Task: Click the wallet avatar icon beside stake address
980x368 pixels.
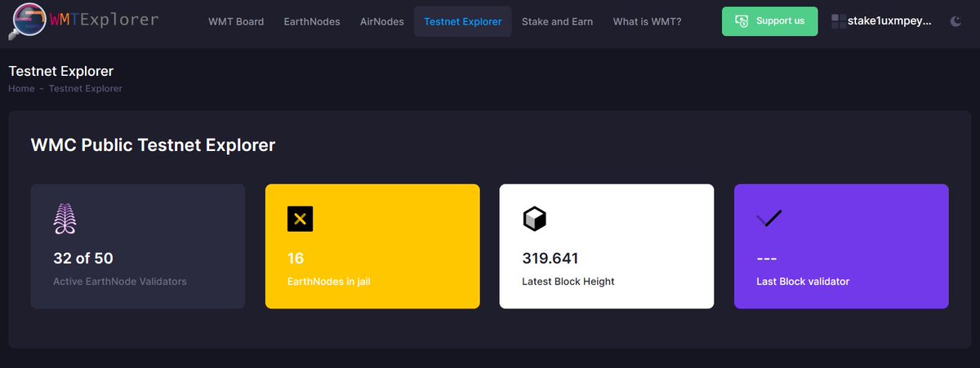Action: [839, 21]
